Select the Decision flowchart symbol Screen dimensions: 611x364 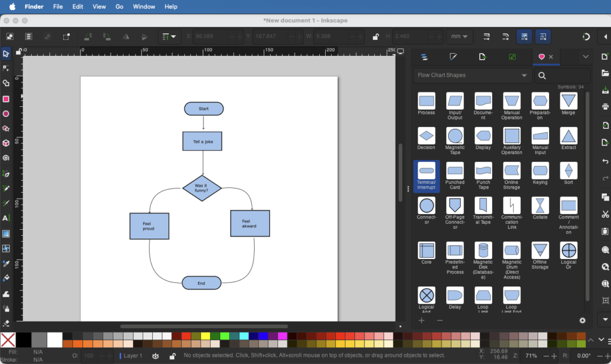(x=426, y=137)
